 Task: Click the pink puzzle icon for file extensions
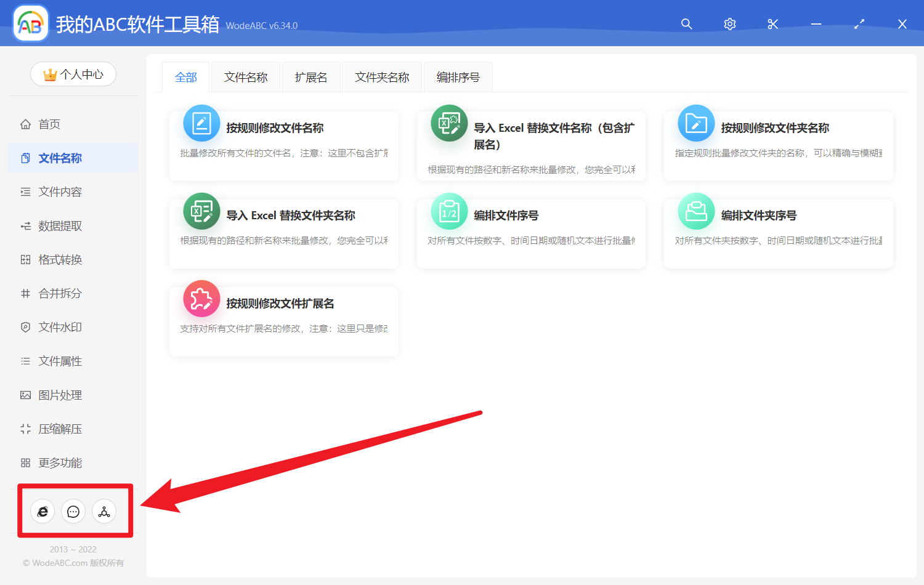(201, 299)
